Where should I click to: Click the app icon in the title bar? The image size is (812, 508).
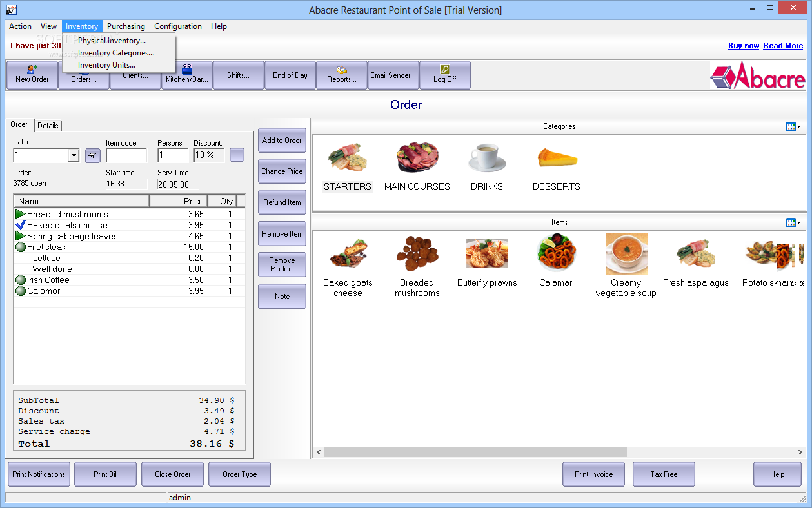coord(12,9)
